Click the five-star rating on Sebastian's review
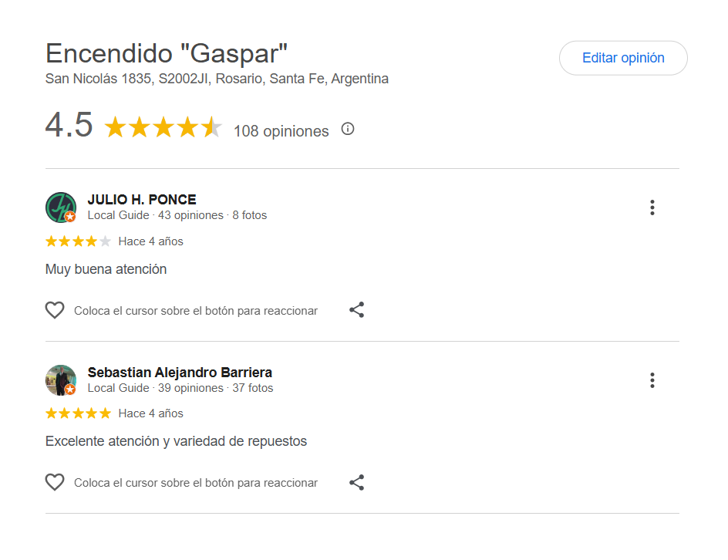 (78, 413)
